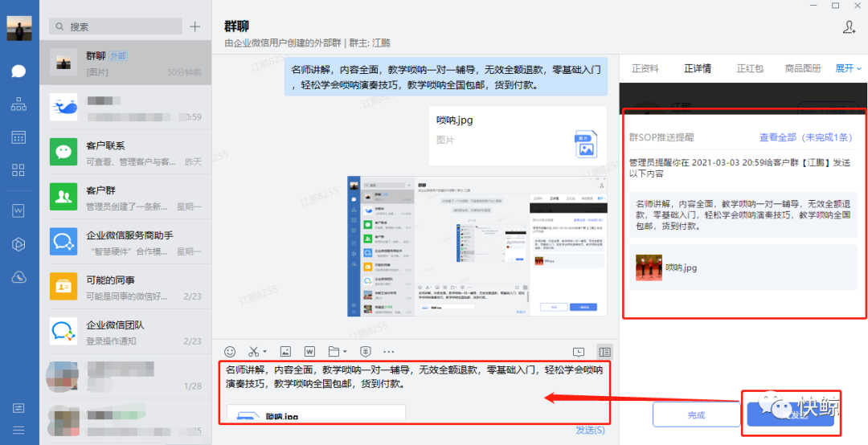Switch to the 商品图册 tab
Viewport: 868px width, 445px height.
click(803, 68)
